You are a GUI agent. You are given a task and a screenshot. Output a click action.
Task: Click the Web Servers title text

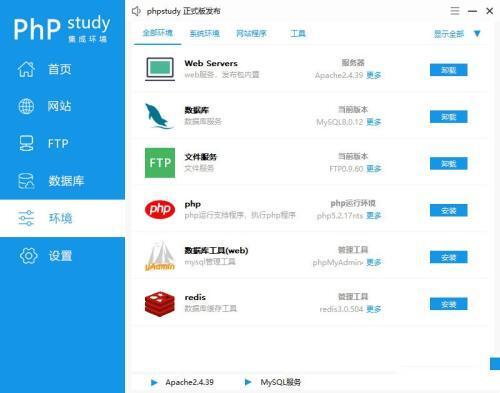pos(211,63)
